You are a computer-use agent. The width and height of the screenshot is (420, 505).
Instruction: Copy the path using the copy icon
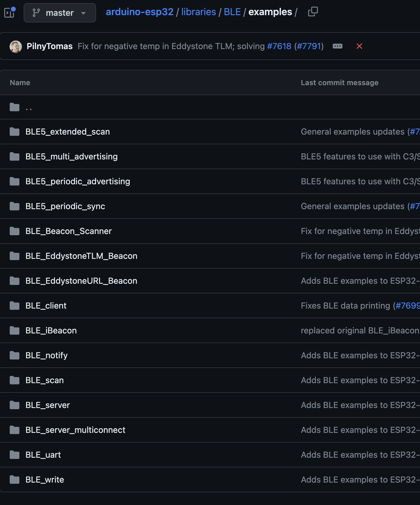[x=313, y=12]
